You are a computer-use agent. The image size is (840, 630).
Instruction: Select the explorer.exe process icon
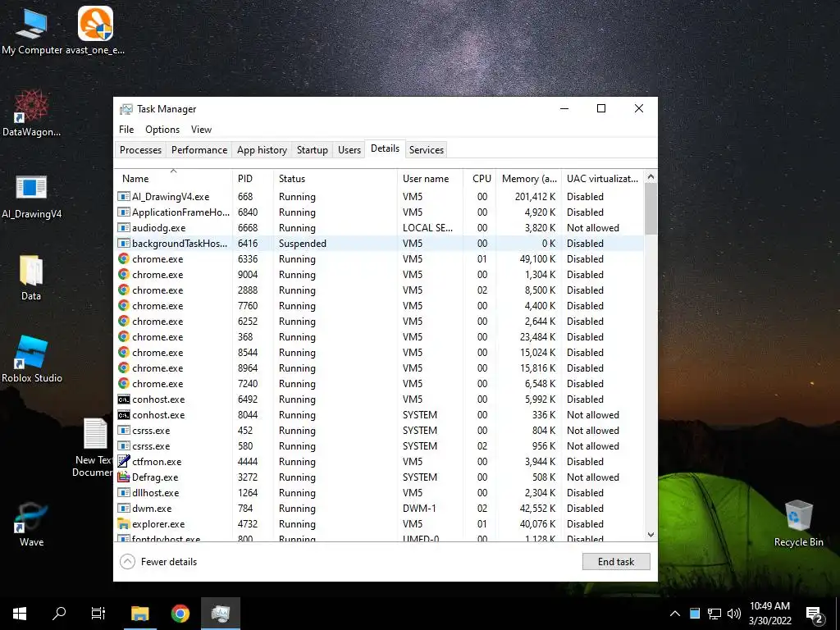[x=123, y=523]
